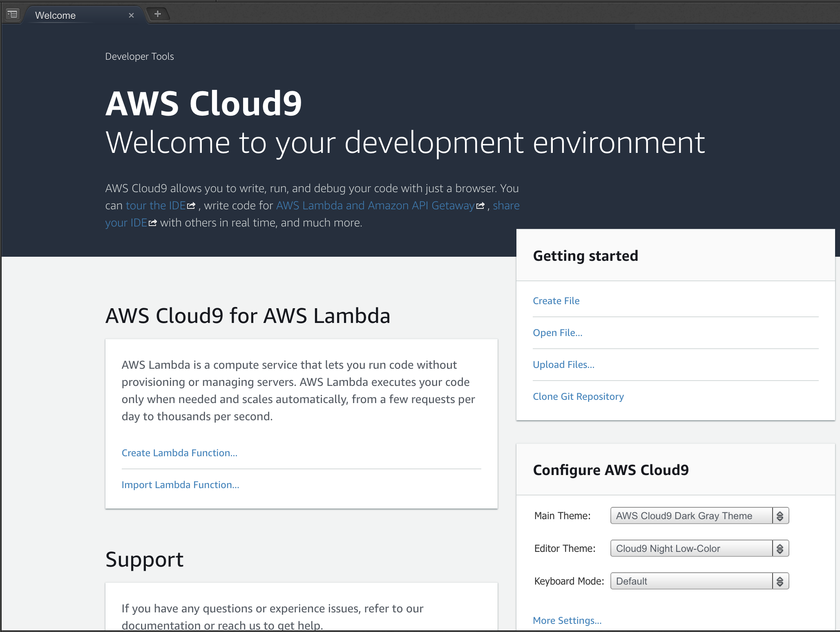
Task: Click the 'Support' heading
Action: [145, 559]
